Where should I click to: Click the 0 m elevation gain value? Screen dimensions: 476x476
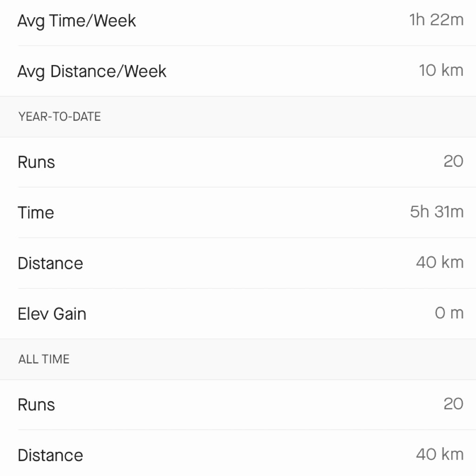click(449, 313)
